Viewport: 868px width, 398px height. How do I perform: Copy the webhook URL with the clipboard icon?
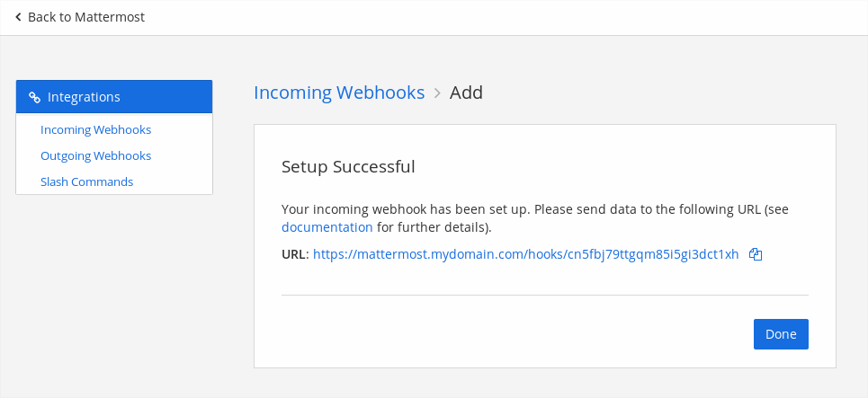pyautogui.click(x=756, y=254)
